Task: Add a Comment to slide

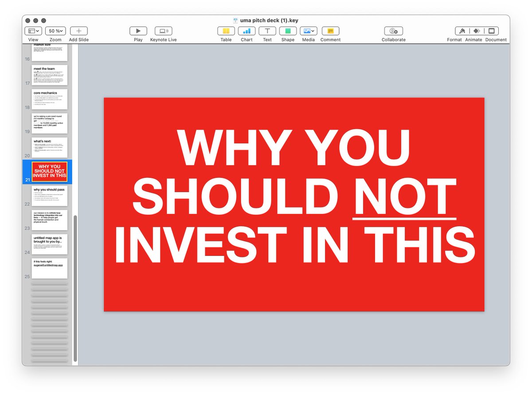Action: tap(330, 31)
